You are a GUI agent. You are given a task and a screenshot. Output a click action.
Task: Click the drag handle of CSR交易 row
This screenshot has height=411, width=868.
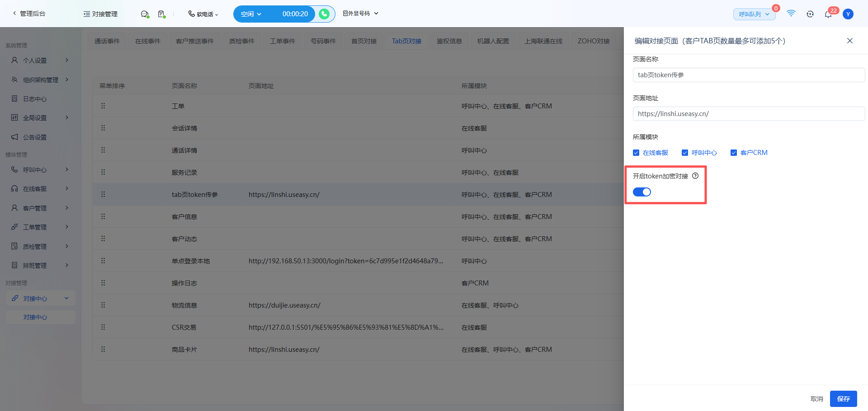click(103, 327)
